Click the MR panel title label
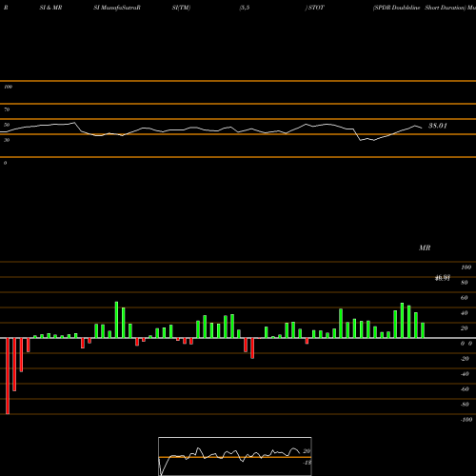This screenshot has height=476, width=476. coord(425,248)
